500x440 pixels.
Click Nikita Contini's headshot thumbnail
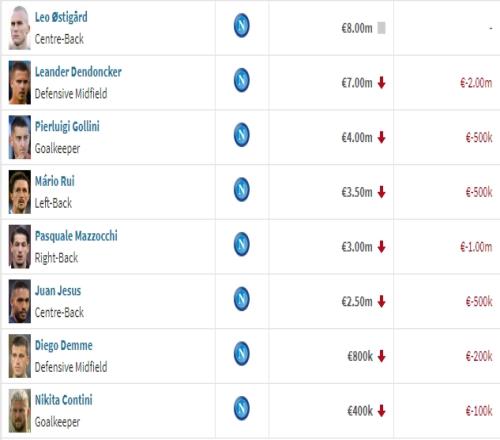[x=20, y=411]
